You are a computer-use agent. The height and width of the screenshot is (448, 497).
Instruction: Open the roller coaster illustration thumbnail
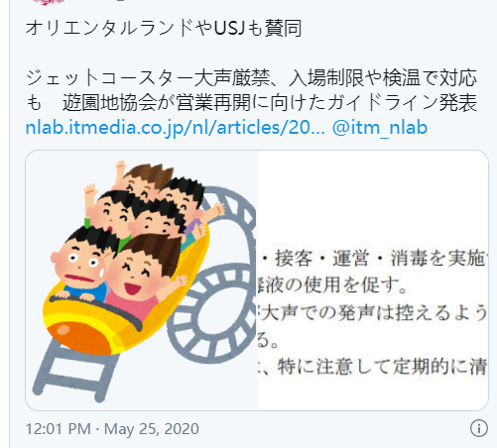pyautogui.click(x=142, y=280)
